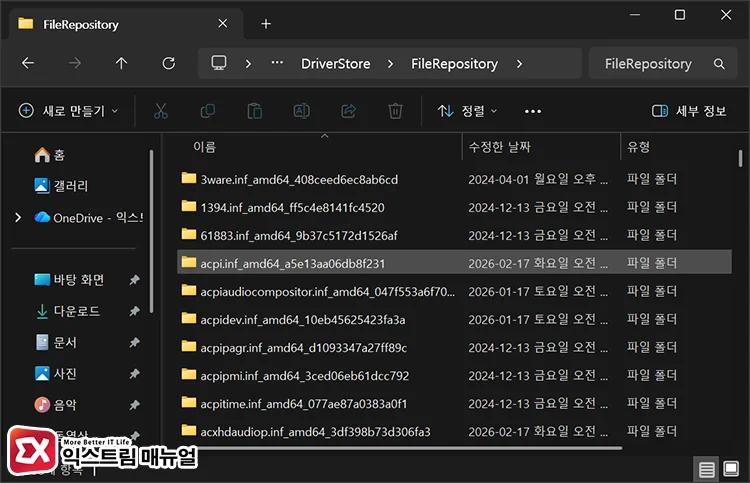The image size is (750, 483).
Task: Show hidden path with ellipsis in address bar
Action: pos(277,63)
